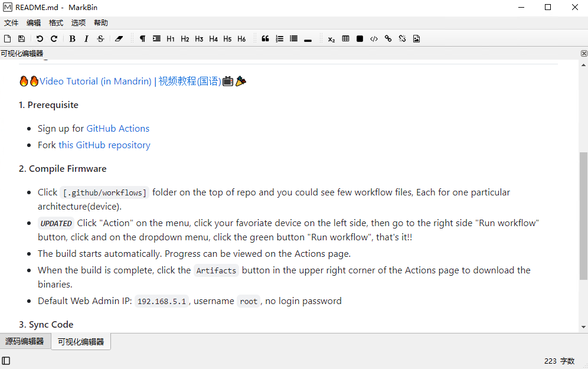The image size is (588, 369).
Task: Click the vertical scrollbar thumb
Action: click(x=583, y=215)
